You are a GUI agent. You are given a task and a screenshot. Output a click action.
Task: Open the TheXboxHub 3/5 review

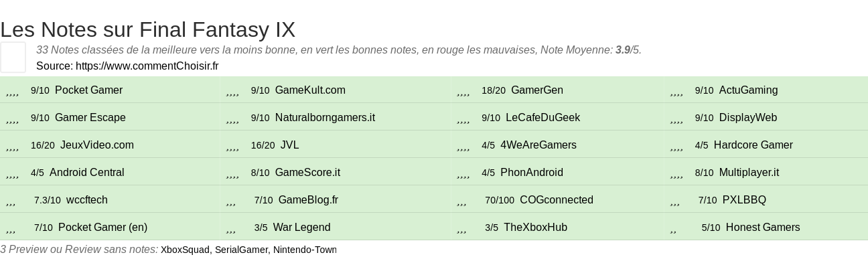[535, 227]
